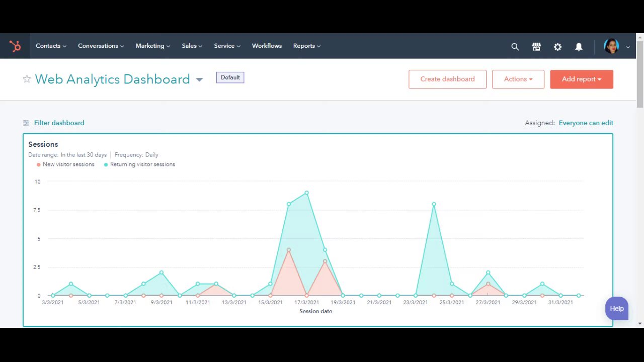Open the notifications bell
The width and height of the screenshot is (644, 362).
(579, 47)
